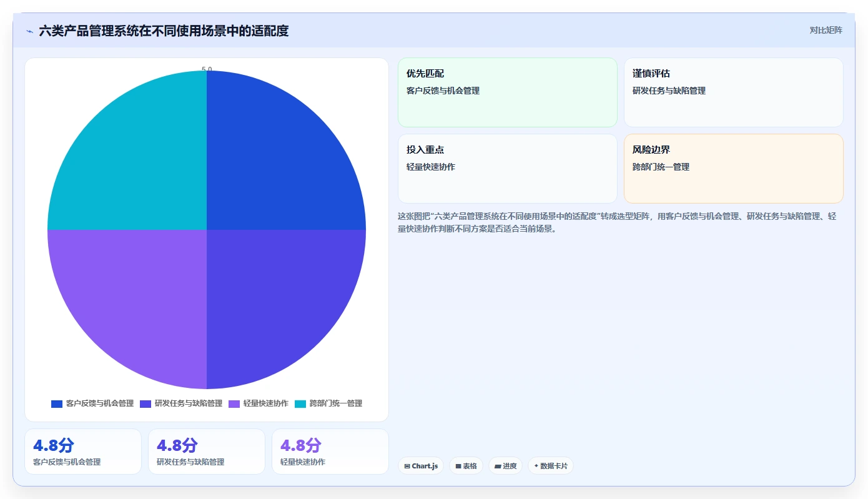Select the 优先匹配 matrix card

point(508,92)
